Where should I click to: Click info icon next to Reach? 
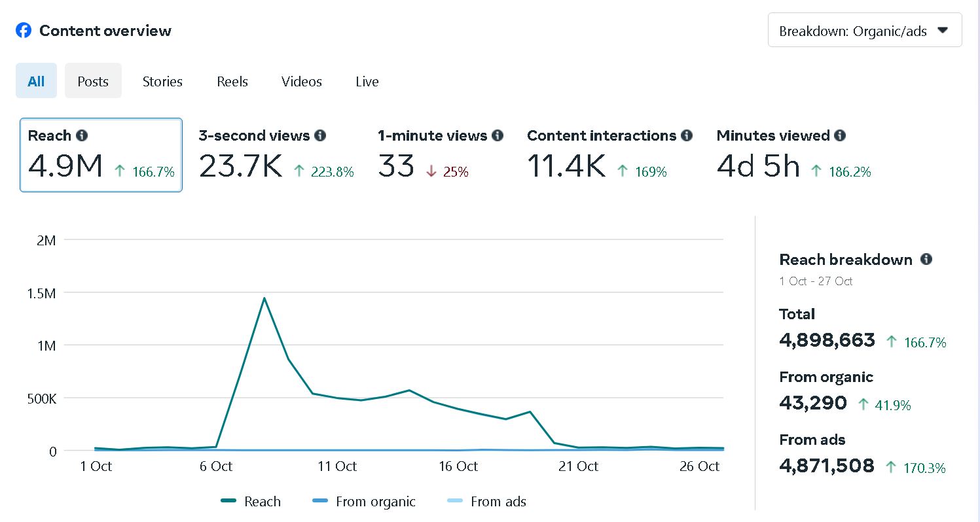[x=82, y=135]
